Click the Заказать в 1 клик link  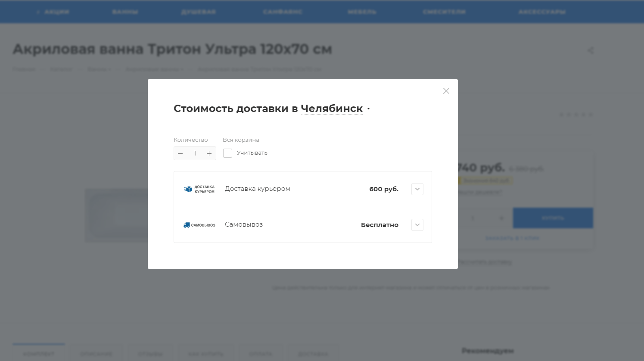pyautogui.click(x=512, y=238)
